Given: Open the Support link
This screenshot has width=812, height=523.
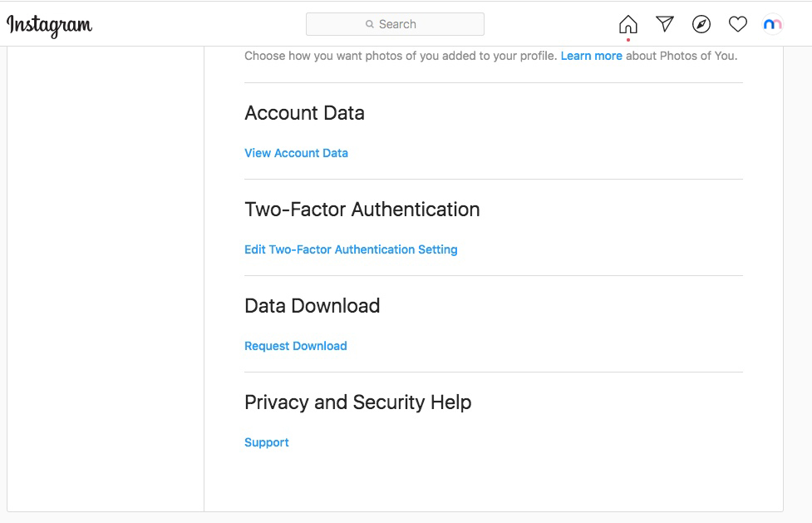Looking at the screenshot, I should coord(267,442).
